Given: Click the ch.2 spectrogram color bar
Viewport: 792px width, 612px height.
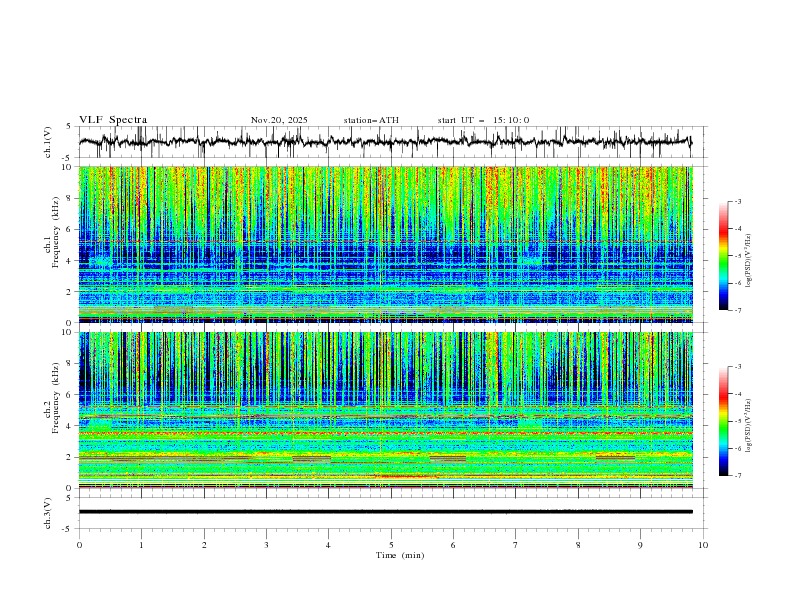Looking at the screenshot, I should tap(723, 421).
